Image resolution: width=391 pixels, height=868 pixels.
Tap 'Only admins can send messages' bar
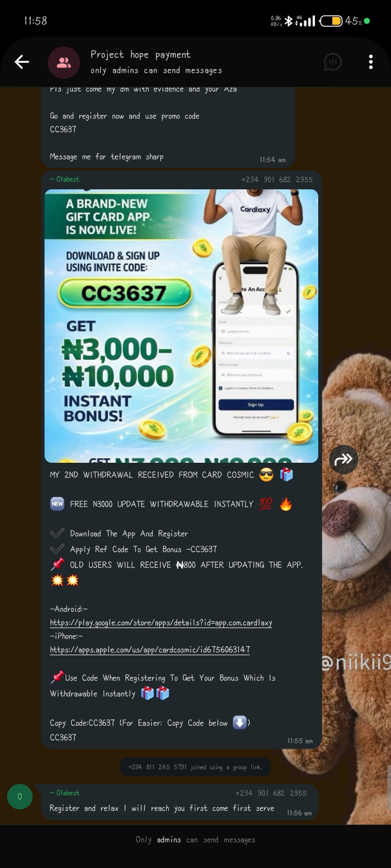(x=195, y=840)
